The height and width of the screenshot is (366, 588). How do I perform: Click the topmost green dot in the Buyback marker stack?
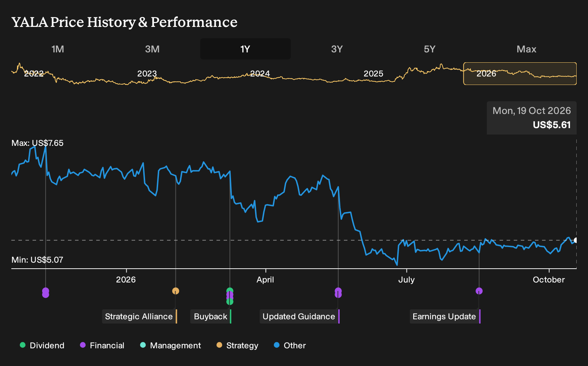(230, 291)
